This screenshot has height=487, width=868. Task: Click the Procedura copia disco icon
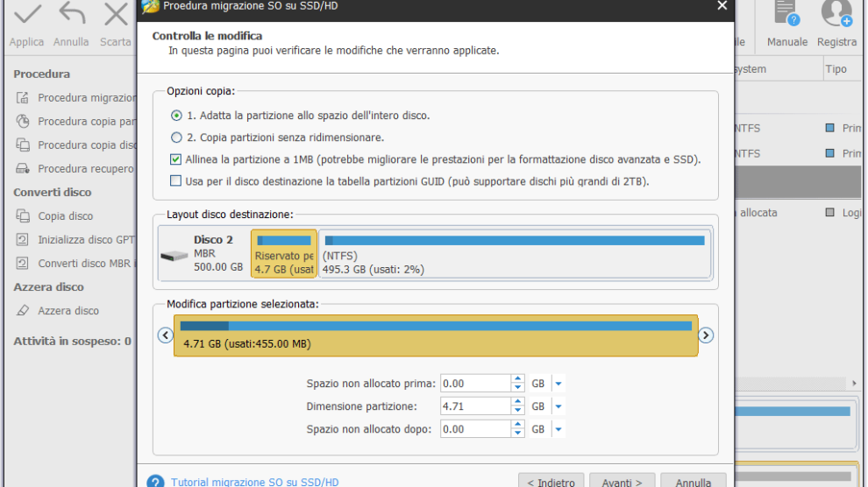click(x=23, y=145)
